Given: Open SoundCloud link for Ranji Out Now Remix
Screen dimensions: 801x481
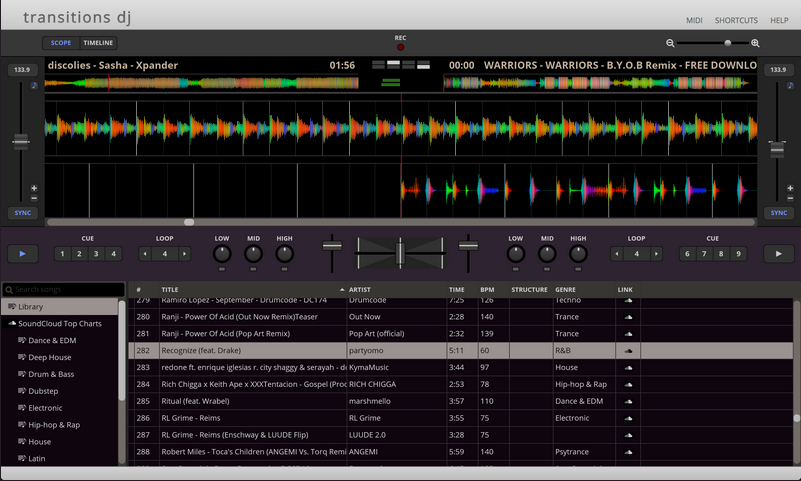Looking at the screenshot, I should click(628, 317).
